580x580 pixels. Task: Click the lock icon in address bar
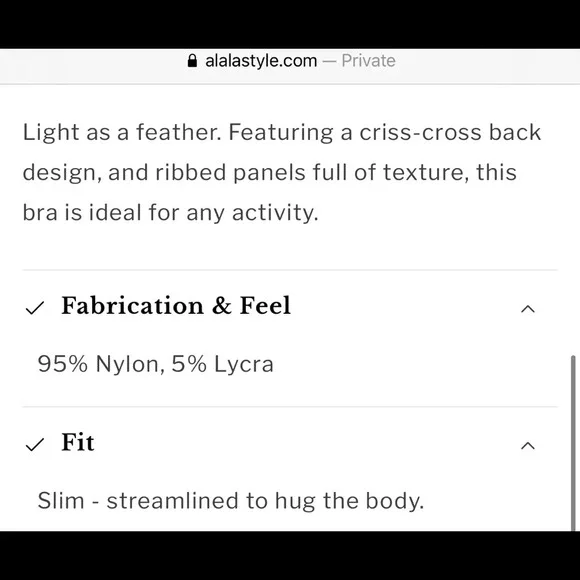(x=192, y=61)
